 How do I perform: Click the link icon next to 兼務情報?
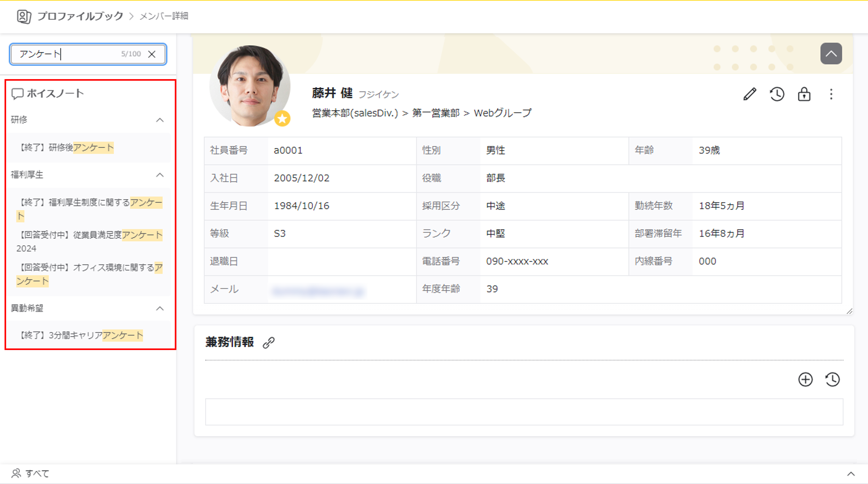pos(268,343)
